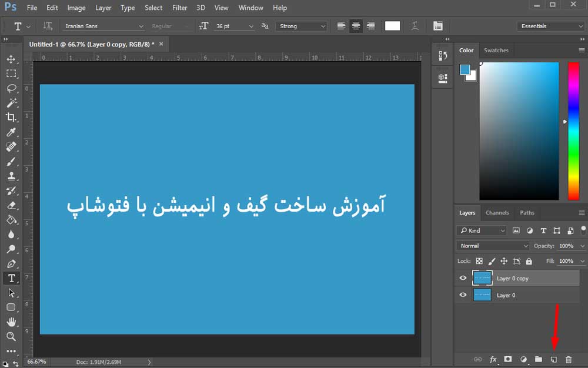Select the Zoom tool
The width and height of the screenshot is (588, 368).
coord(11,336)
